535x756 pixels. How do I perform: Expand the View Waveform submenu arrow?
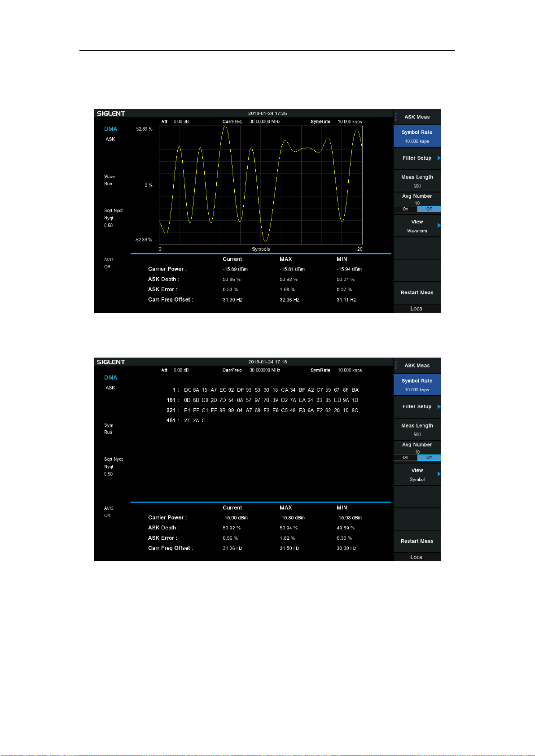click(x=439, y=225)
